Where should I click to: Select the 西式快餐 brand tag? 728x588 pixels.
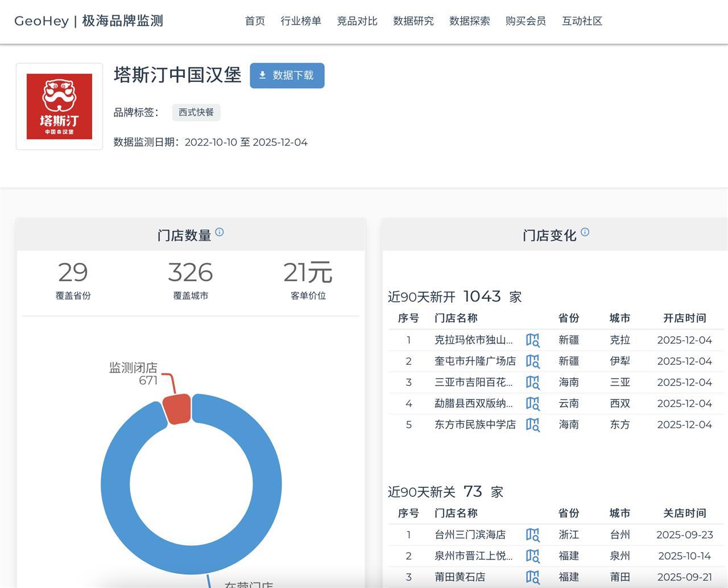click(x=196, y=112)
